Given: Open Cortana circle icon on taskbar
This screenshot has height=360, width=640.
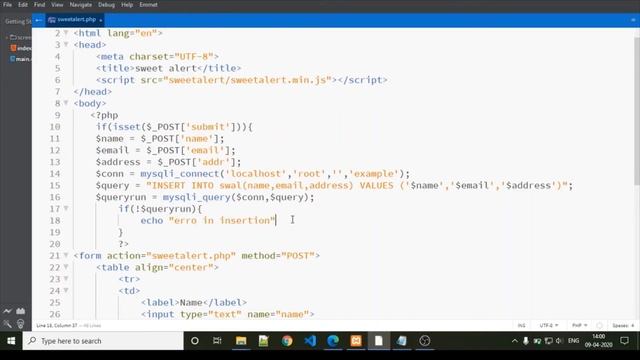Looking at the screenshot, I should click(195, 341).
